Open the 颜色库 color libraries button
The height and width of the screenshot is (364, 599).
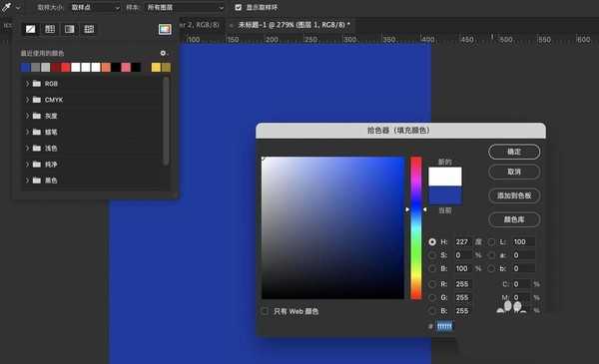tap(514, 219)
